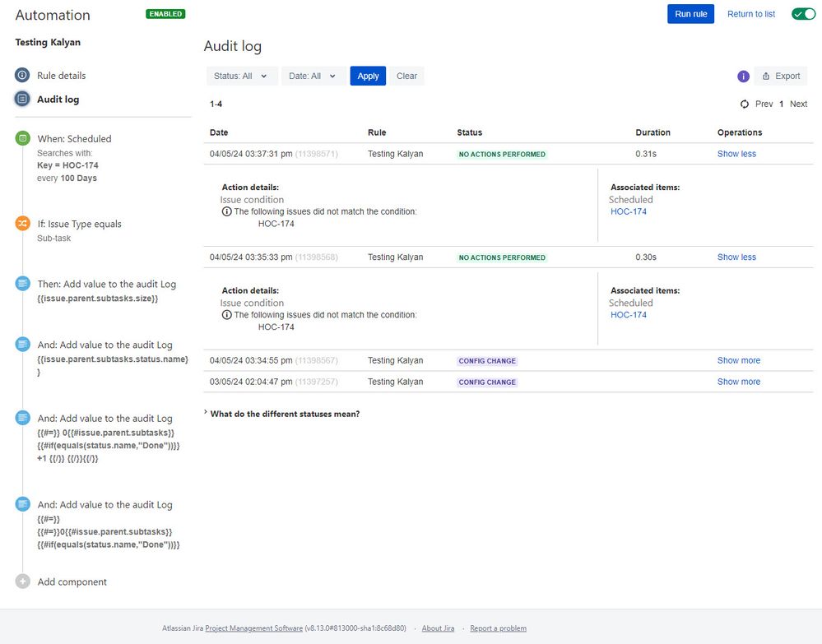Click the refresh icon beside Prev
This screenshot has width=822, height=644.
tap(745, 104)
